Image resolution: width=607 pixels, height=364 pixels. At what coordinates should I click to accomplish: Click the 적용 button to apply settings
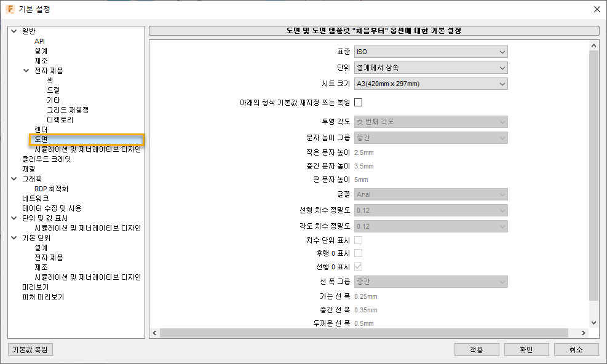[477, 349]
